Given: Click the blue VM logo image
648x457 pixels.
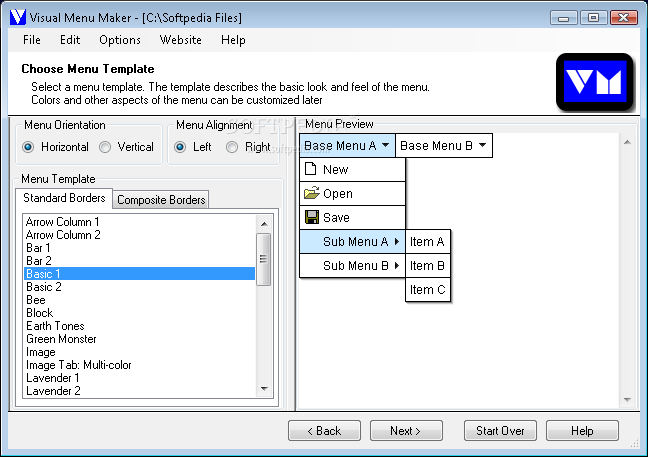Looking at the screenshot, I should (594, 82).
